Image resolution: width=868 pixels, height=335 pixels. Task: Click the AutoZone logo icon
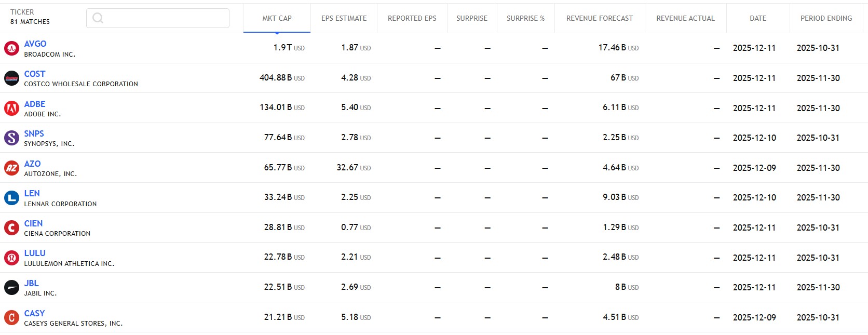[x=11, y=168]
